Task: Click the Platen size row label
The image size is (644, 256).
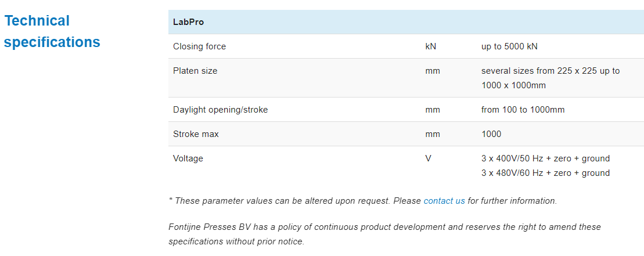Action: [195, 71]
